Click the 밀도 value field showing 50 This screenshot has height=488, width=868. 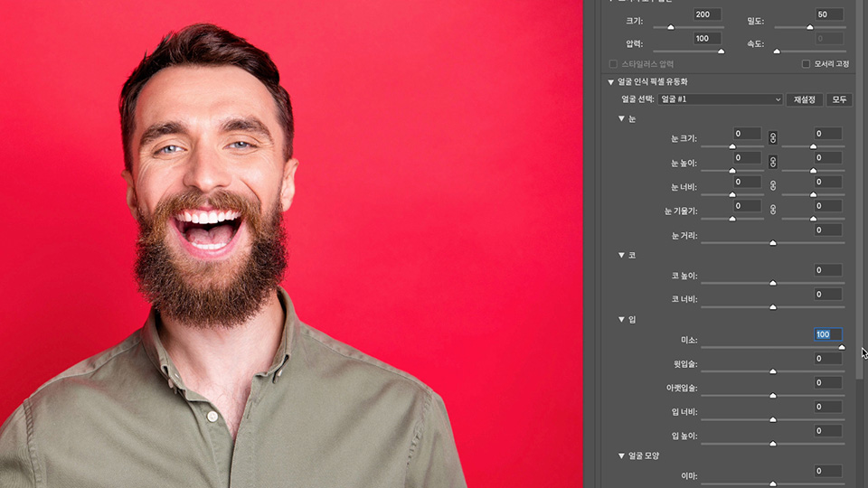click(829, 14)
